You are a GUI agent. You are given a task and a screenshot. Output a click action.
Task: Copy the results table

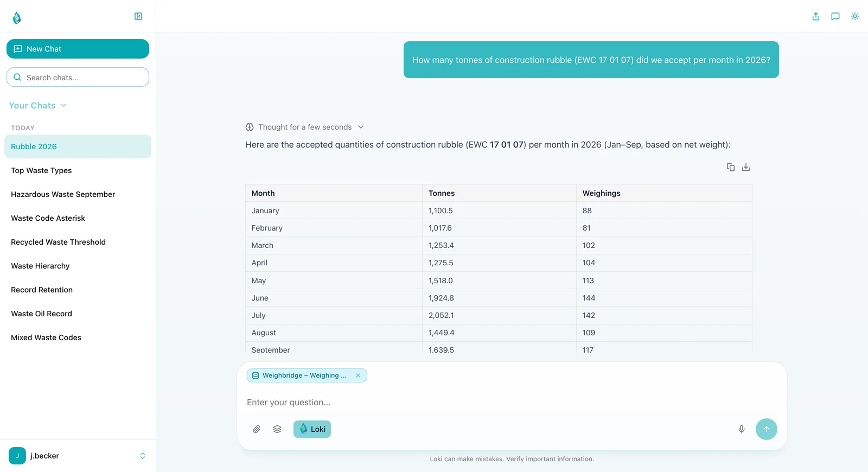731,167
